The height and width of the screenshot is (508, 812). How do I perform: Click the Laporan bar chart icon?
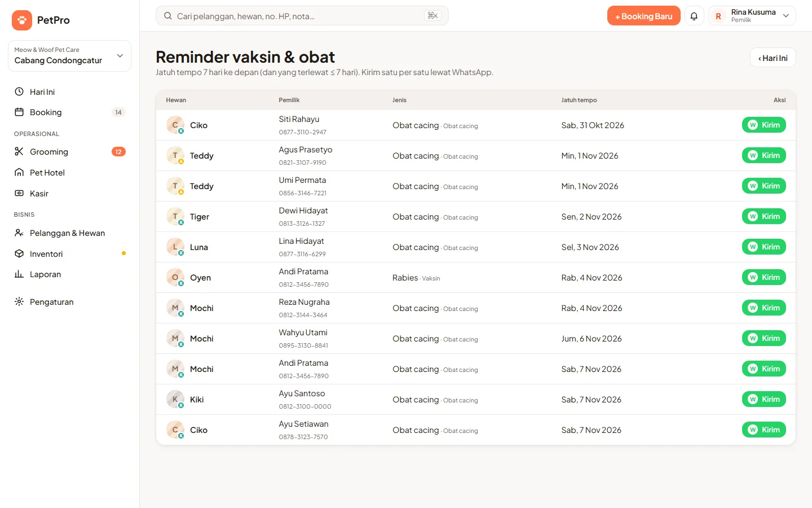coord(19,274)
